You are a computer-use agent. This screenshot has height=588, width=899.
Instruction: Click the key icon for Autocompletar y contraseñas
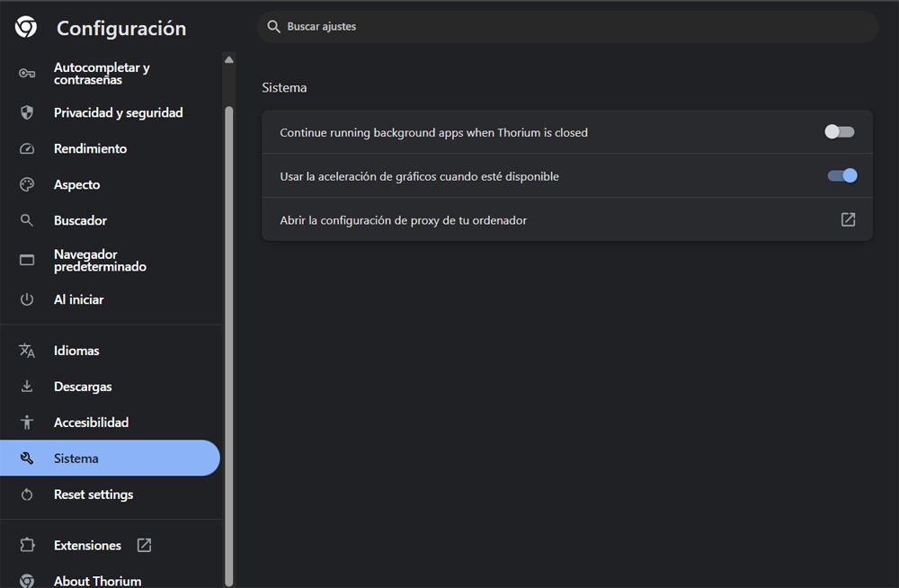(x=27, y=74)
